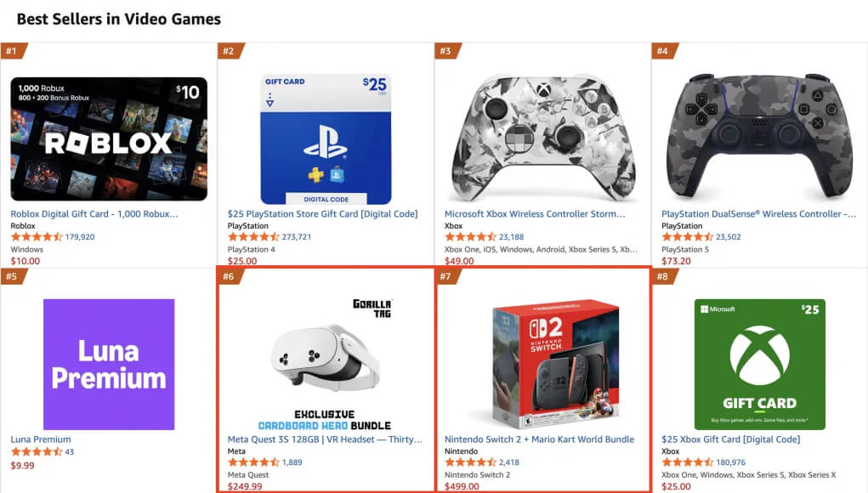The width and height of the screenshot is (868, 493).
Task: Open the Roblox Digital Gift Card title link
Action: (x=94, y=214)
